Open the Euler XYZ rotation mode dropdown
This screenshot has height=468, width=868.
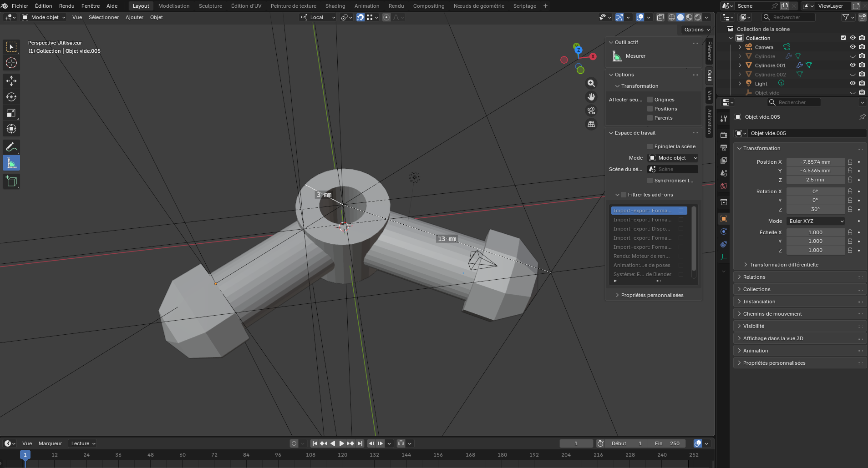815,221
